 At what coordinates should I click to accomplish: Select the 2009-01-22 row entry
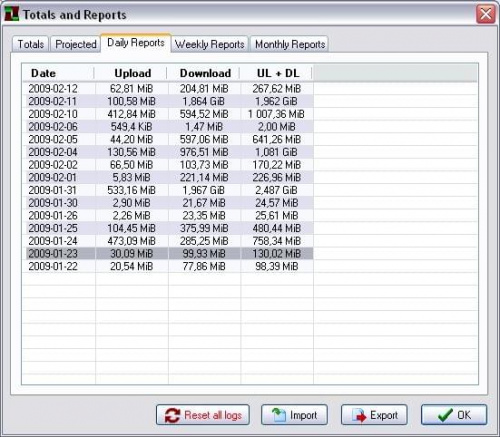(x=168, y=266)
